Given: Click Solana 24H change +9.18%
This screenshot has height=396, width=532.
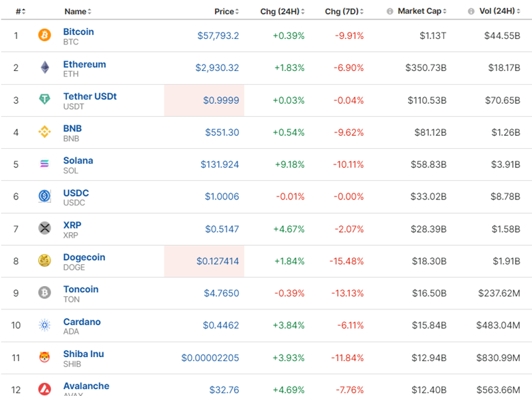Looking at the screenshot, I should (289, 165).
